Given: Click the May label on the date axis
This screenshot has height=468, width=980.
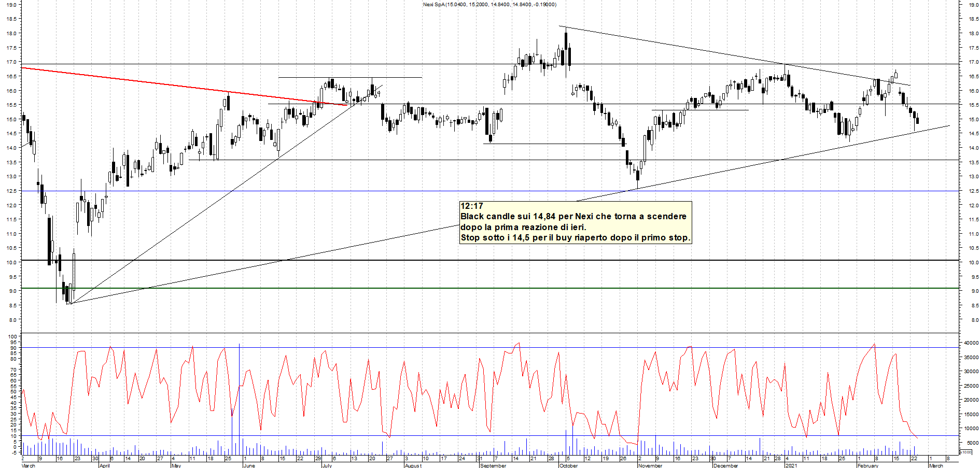Looking at the screenshot, I should click(x=176, y=465).
